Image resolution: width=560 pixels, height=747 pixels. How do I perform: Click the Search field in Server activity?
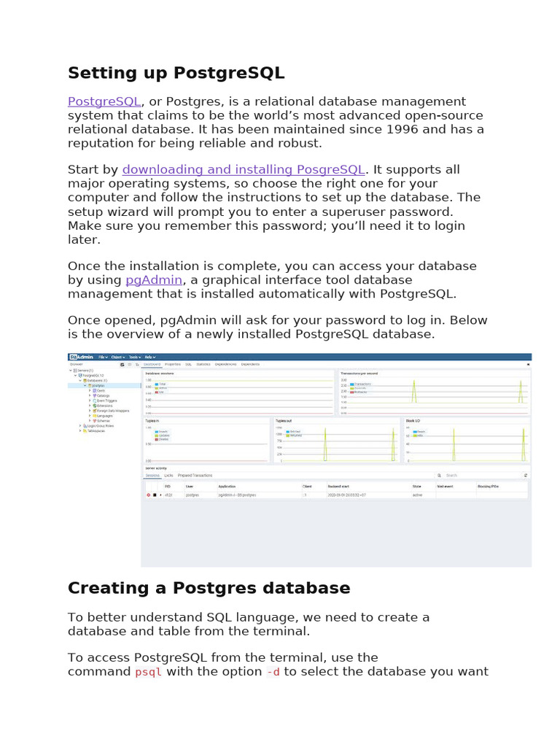[x=483, y=476]
